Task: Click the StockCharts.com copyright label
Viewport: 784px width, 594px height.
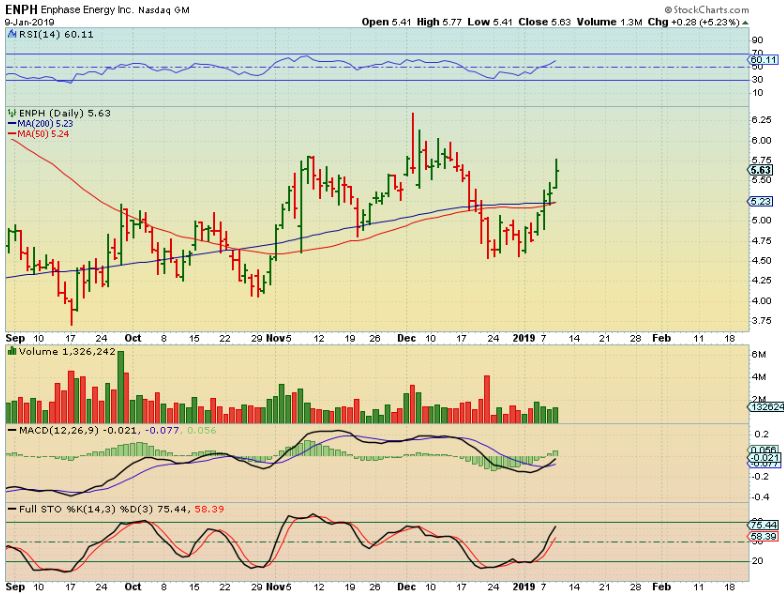Action: pyautogui.click(x=706, y=10)
